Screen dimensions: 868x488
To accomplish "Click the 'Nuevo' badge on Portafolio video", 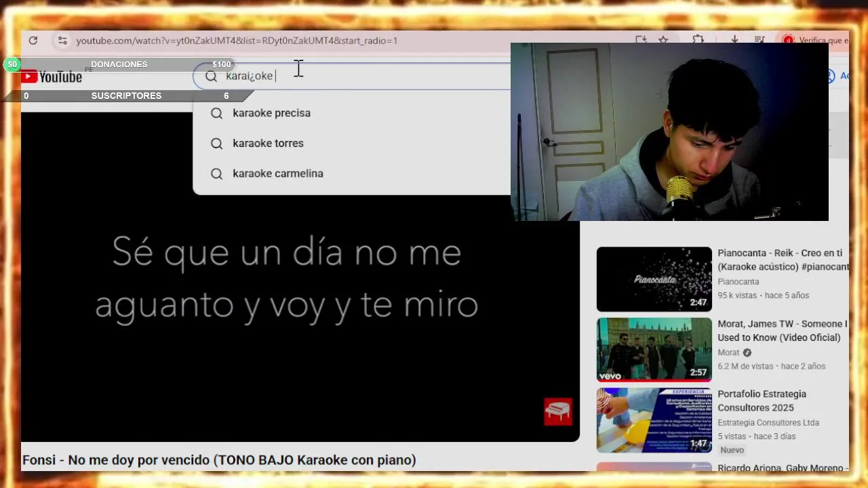I will tap(732, 450).
